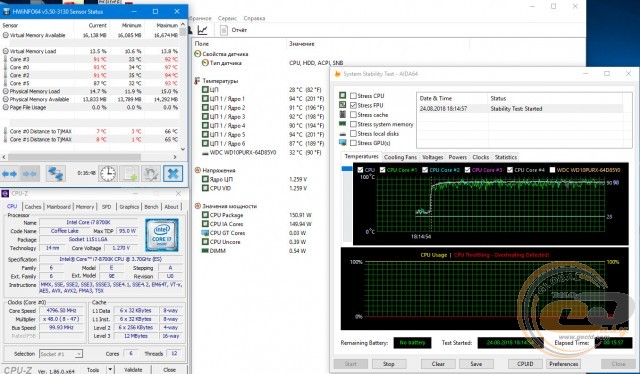
Task: Open the Caches tab in CPU-Z
Action: (33, 207)
